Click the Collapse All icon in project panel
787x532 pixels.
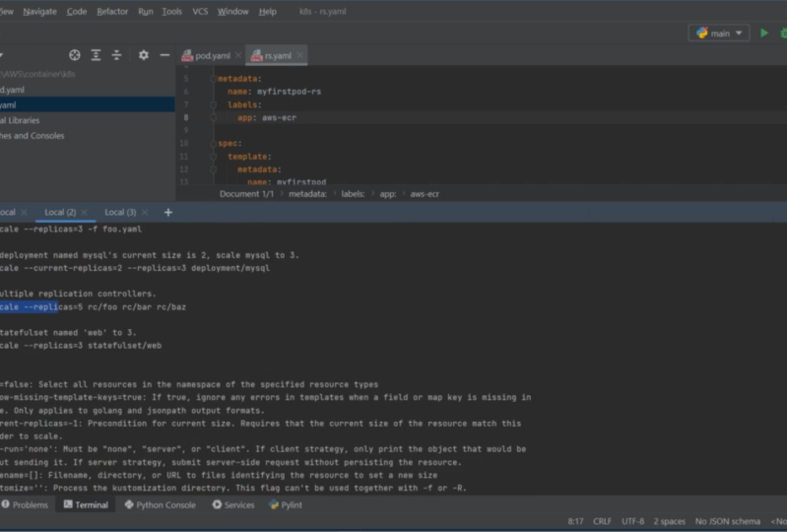pos(116,55)
